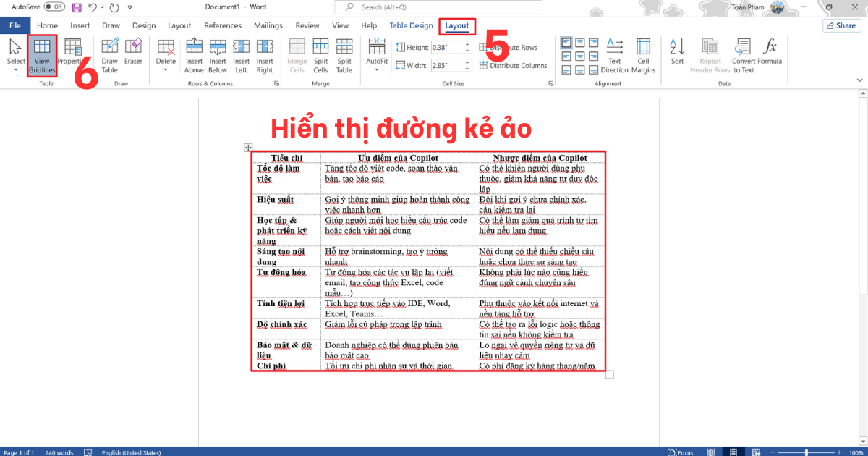Activate the Draw Table tool
This screenshot has height=456, width=868.
click(x=109, y=56)
